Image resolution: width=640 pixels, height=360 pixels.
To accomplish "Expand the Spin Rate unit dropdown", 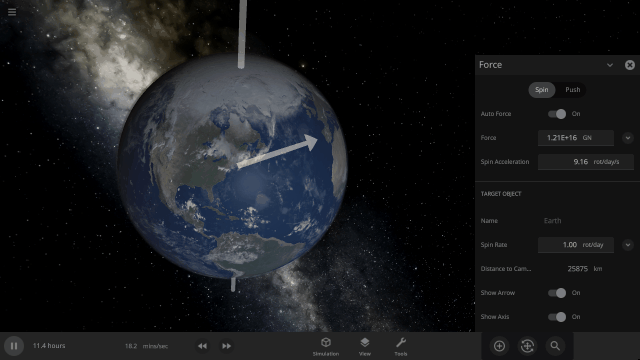I will point(628,245).
